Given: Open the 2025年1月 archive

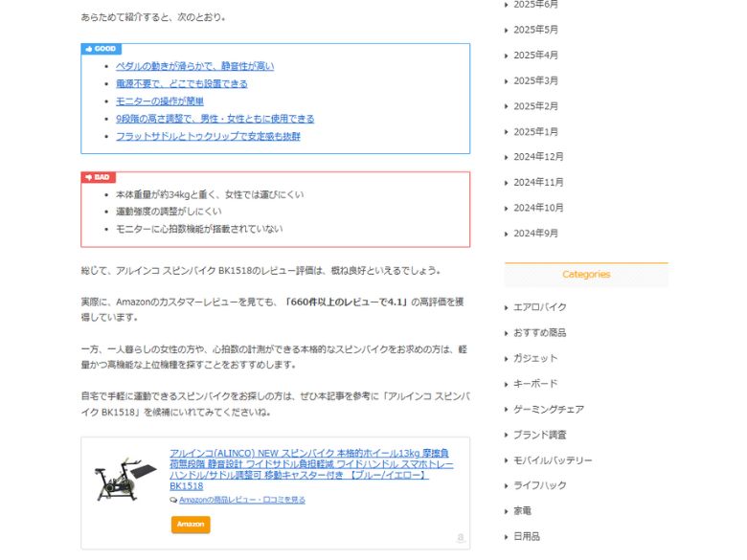Looking at the screenshot, I should pos(535,131).
